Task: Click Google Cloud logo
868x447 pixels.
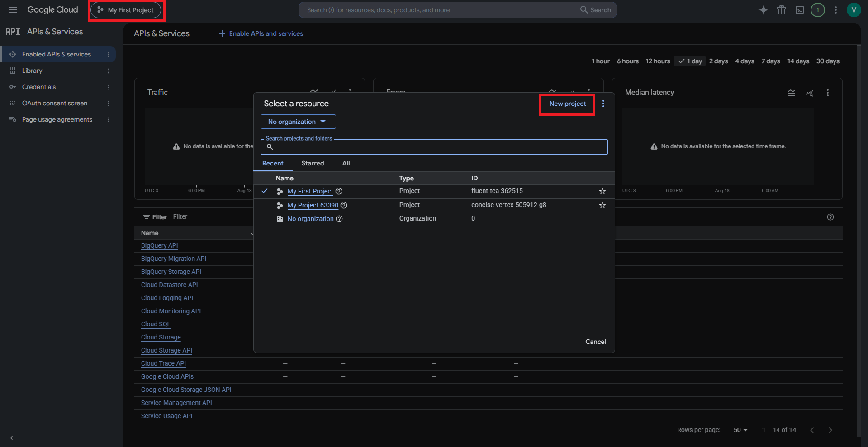Action: (53, 10)
